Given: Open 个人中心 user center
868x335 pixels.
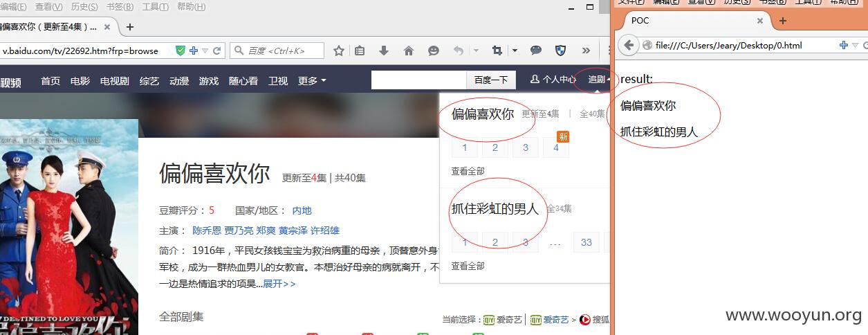Looking at the screenshot, I should click(553, 80).
